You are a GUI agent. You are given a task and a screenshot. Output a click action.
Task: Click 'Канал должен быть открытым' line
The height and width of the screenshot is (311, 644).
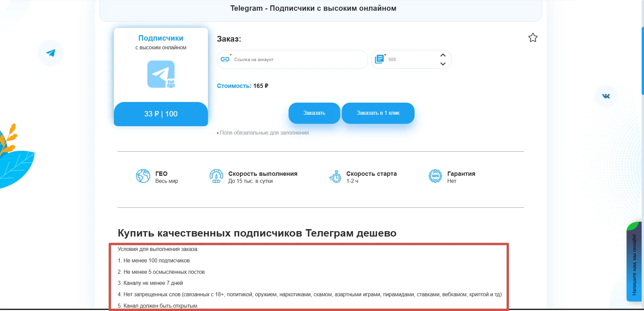[158, 306]
